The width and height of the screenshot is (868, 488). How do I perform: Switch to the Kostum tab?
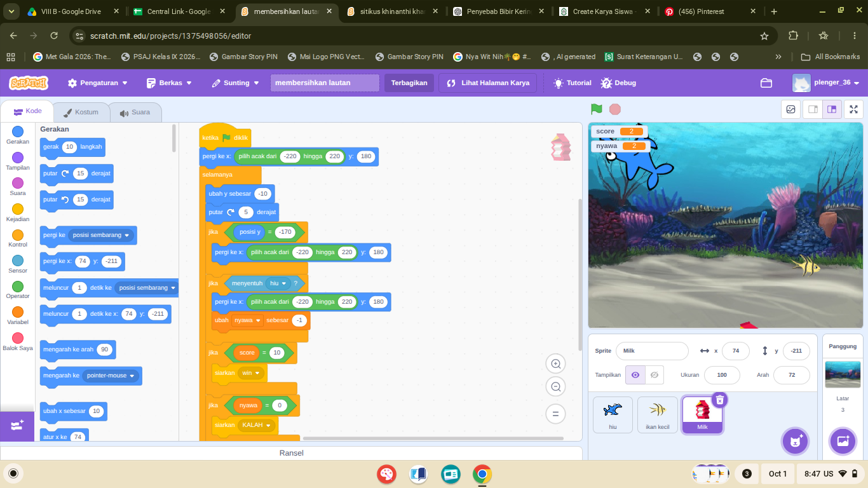coord(81,112)
